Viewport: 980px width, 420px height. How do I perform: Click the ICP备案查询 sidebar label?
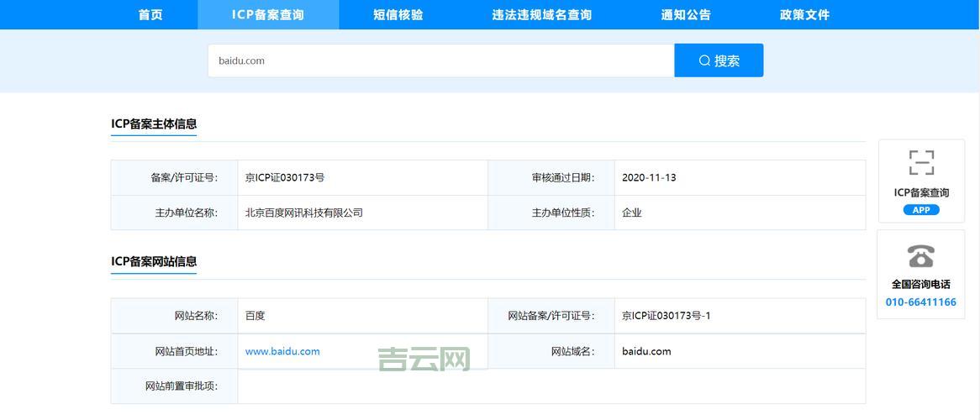click(921, 192)
